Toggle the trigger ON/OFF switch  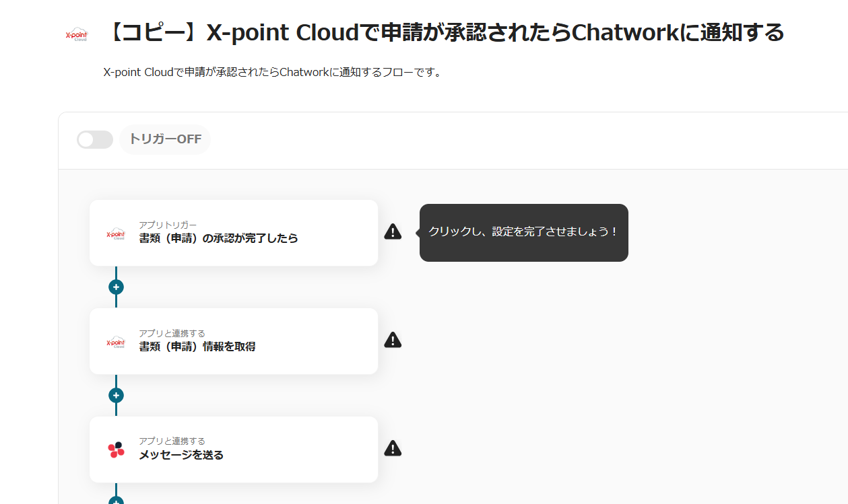click(95, 139)
